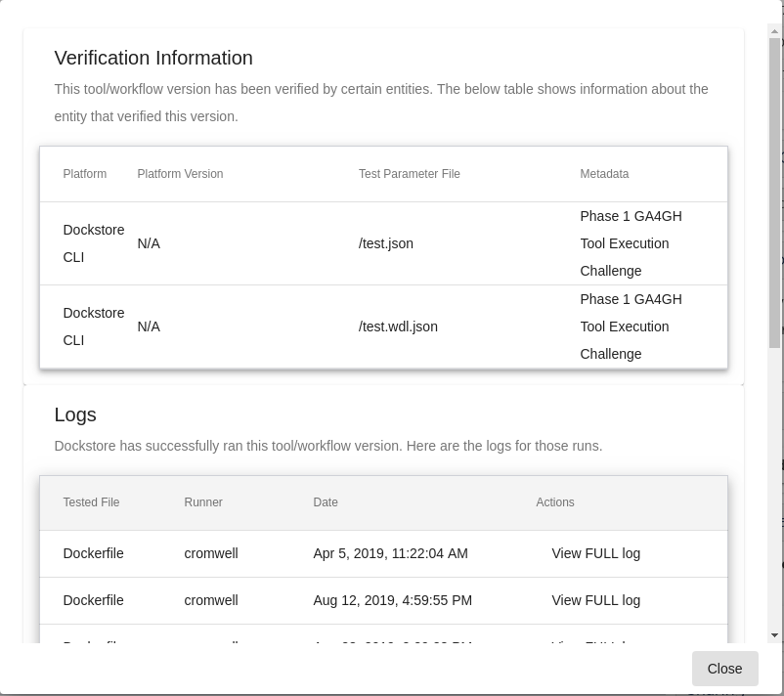Click the Verification Information heading

click(152, 58)
